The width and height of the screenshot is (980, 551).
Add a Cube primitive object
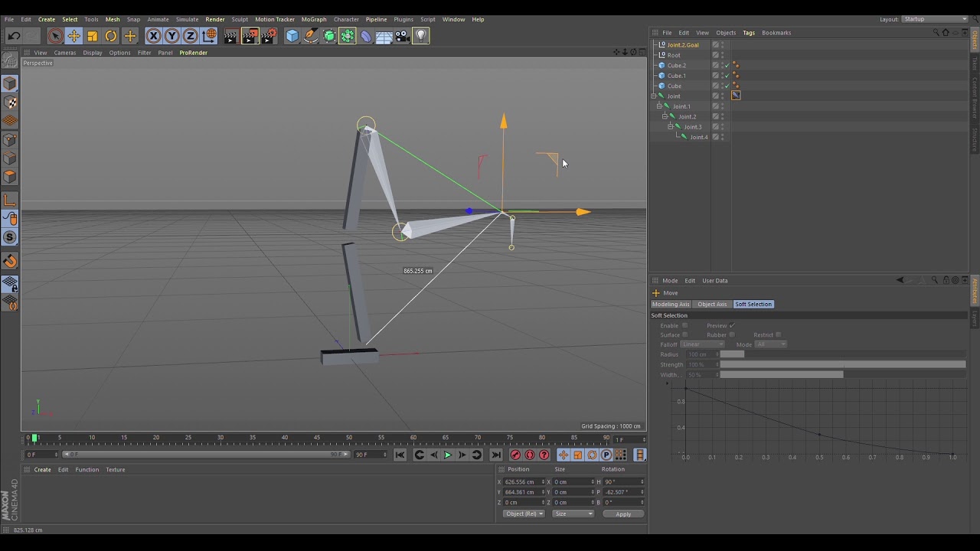pyautogui.click(x=292, y=36)
